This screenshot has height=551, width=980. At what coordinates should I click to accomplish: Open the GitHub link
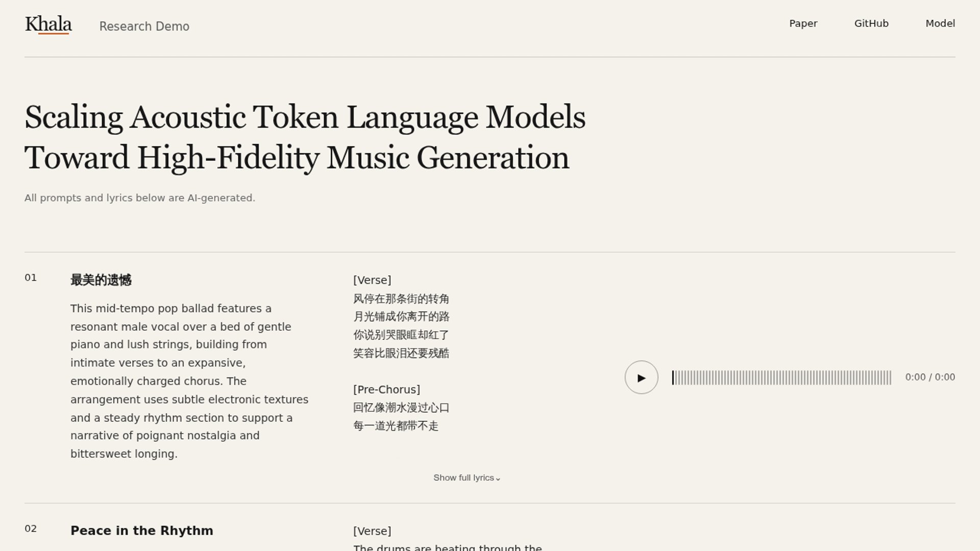[871, 23]
